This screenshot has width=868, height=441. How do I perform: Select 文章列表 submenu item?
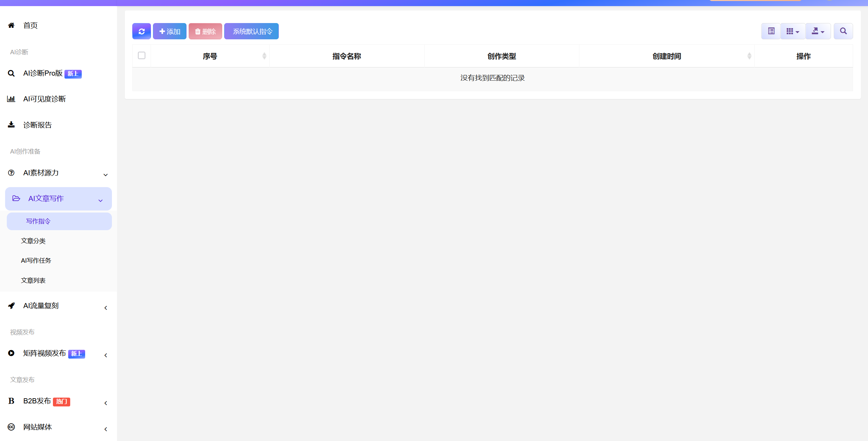(33, 281)
